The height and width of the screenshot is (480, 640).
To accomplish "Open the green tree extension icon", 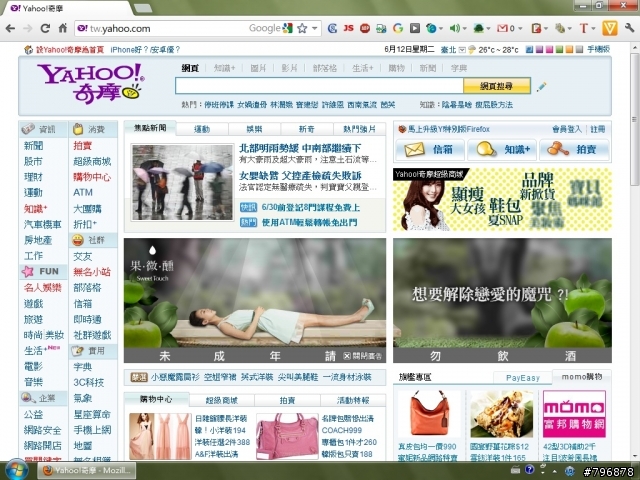I will [x=478, y=28].
